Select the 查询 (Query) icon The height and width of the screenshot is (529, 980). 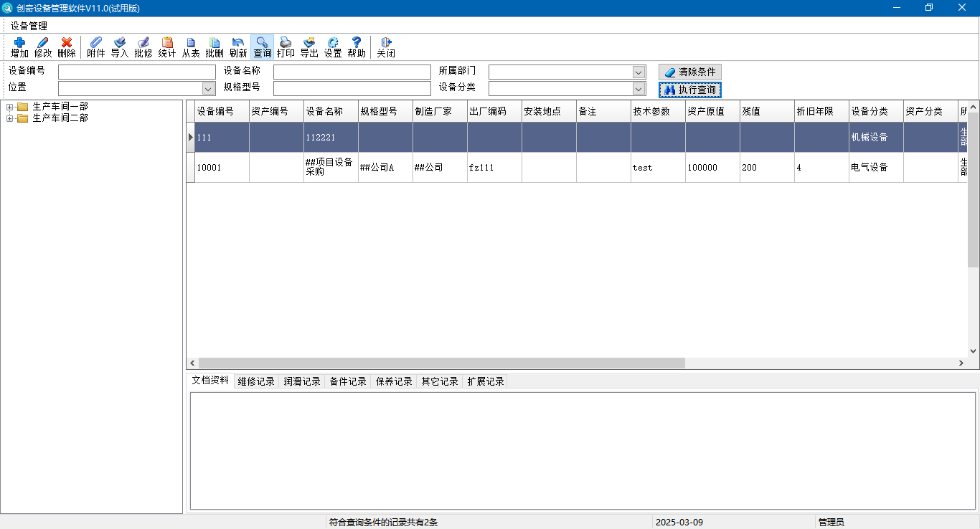pos(261,47)
